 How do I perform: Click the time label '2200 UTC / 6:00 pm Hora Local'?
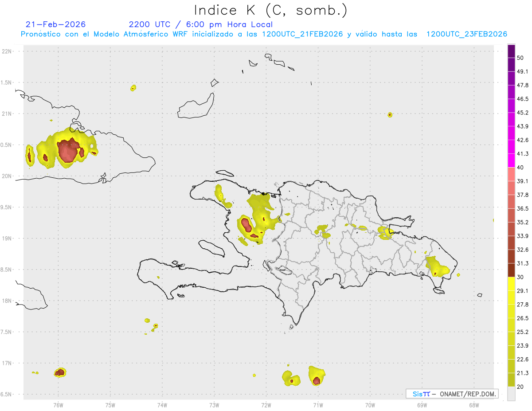coord(201,24)
